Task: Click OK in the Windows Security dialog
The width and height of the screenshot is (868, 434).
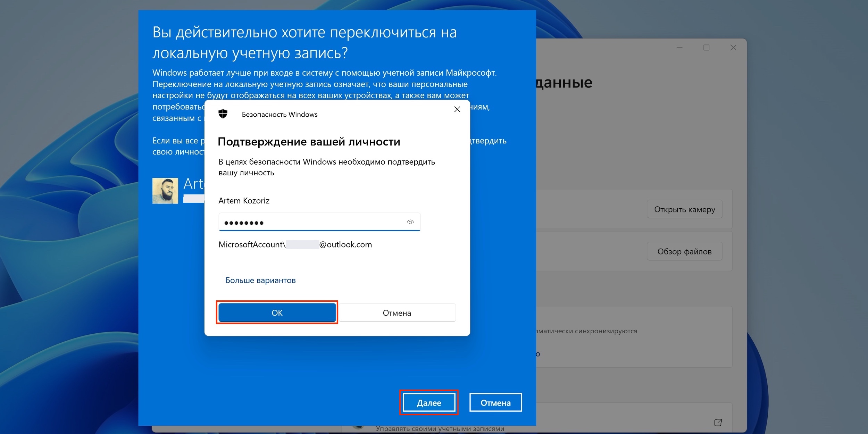Action: pos(277,312)
